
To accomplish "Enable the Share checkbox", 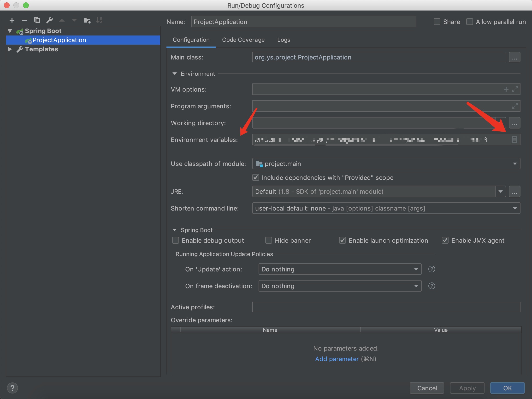I will 437,22.
